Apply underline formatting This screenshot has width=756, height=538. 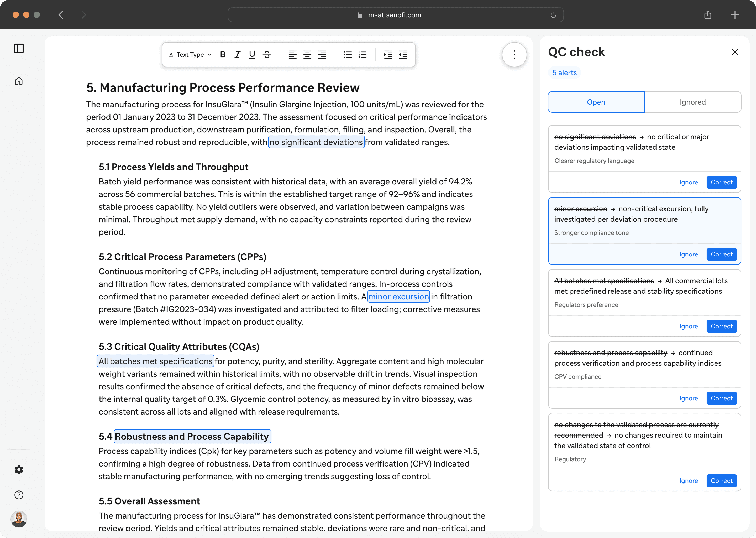(x=252, y=55)
